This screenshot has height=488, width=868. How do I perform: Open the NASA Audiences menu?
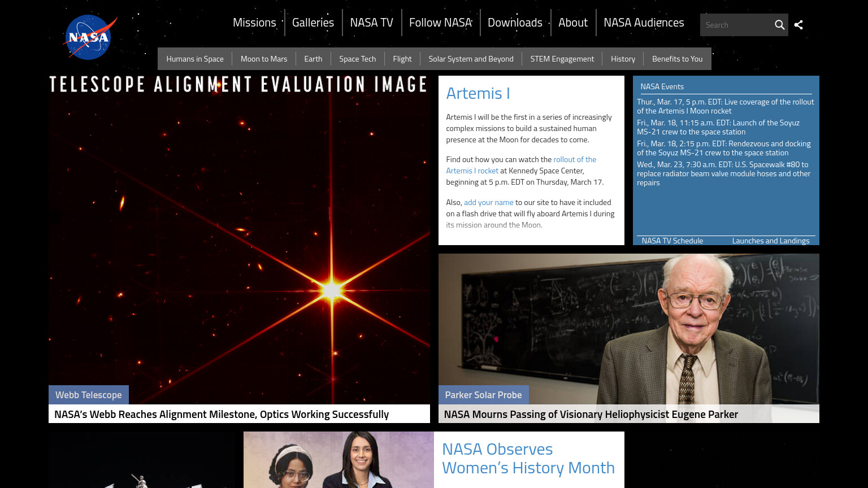pos(644,23)
